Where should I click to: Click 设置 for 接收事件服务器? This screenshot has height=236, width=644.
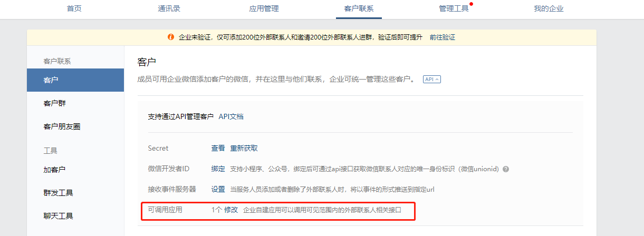(218, 189)
